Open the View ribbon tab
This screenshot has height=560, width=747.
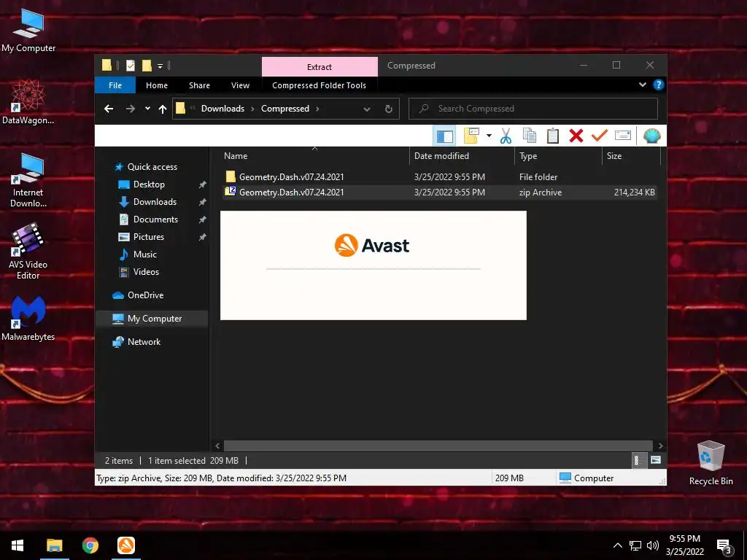point(240,85)
